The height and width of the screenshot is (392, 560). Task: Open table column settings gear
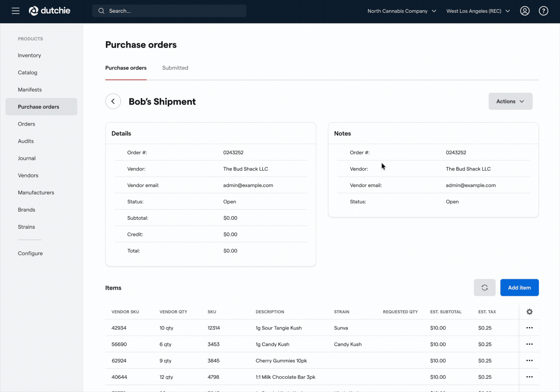(x=529, y=312)
